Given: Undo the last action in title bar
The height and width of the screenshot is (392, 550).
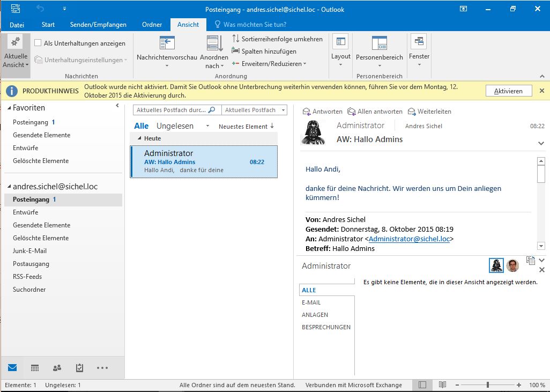Looking at the screenshot, I should (x=40, y=9).
